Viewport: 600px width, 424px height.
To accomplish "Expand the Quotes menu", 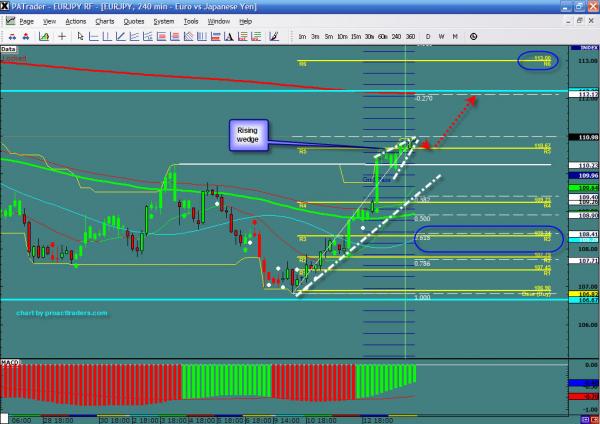I will click(x=132, y=20).
